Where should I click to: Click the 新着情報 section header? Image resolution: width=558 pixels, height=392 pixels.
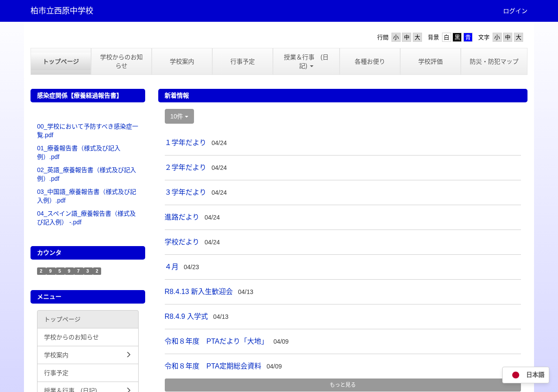click(343, 96)
